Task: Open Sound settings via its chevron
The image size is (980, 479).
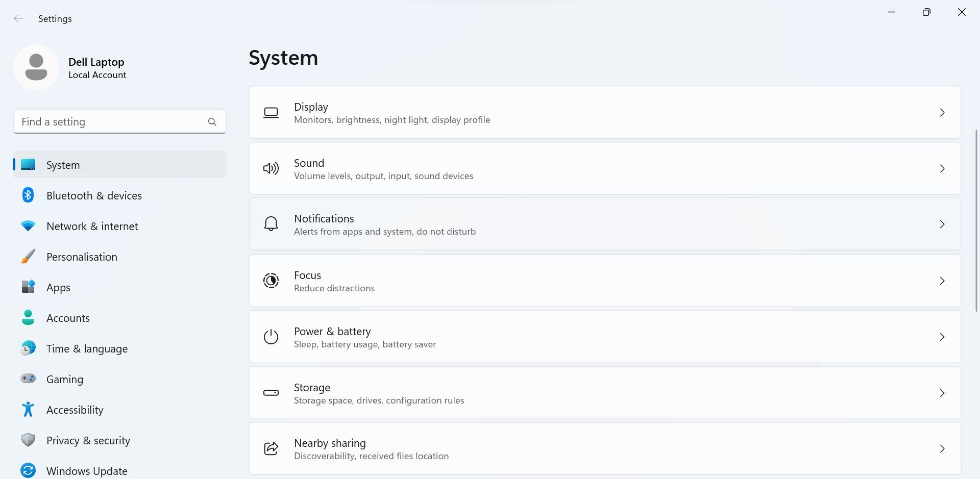Action: pyautogui.click(x=942, y=168)
